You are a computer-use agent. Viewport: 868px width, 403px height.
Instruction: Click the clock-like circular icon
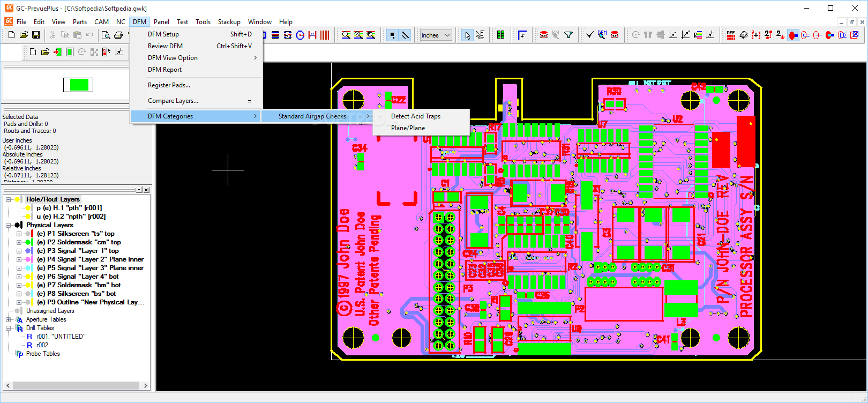[300, 35]
